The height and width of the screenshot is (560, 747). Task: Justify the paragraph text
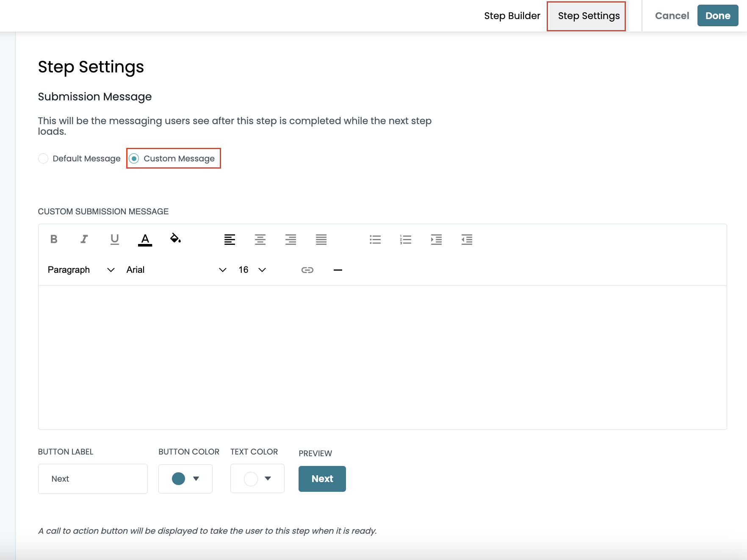(x=321, y=239)
